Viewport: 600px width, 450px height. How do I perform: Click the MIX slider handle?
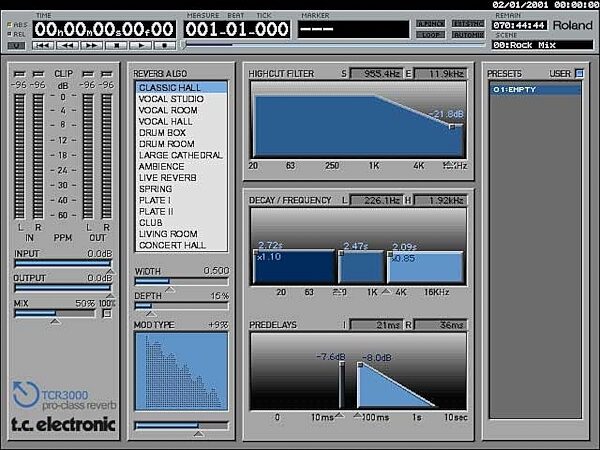click(x=55, y=321)
